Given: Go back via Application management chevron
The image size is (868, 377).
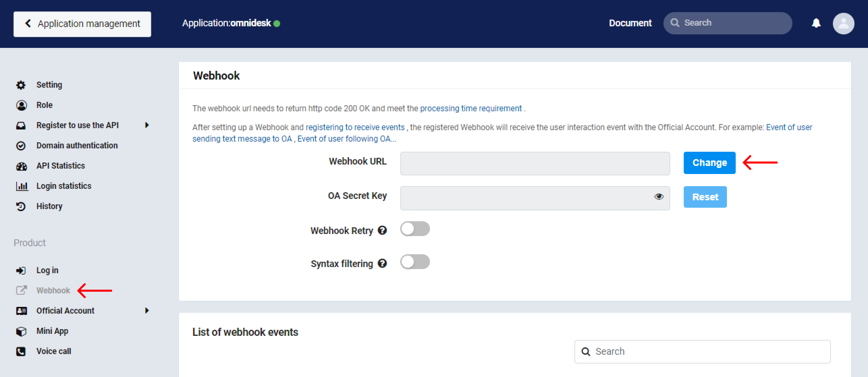Looking at the screenshot, I should pyautogui.click(x=28, y=23).
